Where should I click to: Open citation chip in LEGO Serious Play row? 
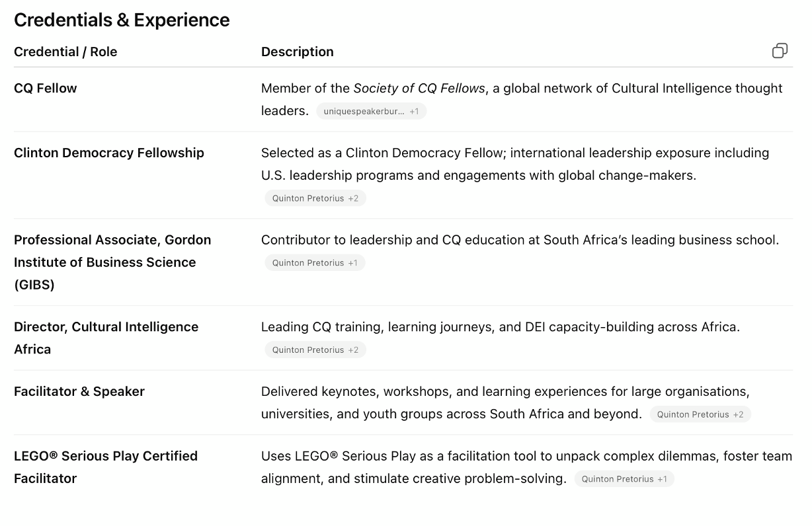624,479
